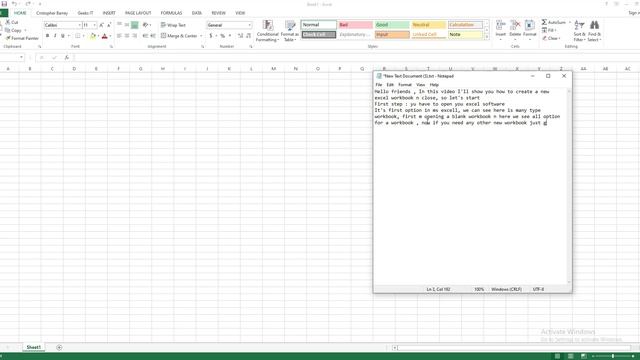Screen dimensions: 640x360
Task: Click the Decrease Decimal icon
Action: click(x=249, y=36)
